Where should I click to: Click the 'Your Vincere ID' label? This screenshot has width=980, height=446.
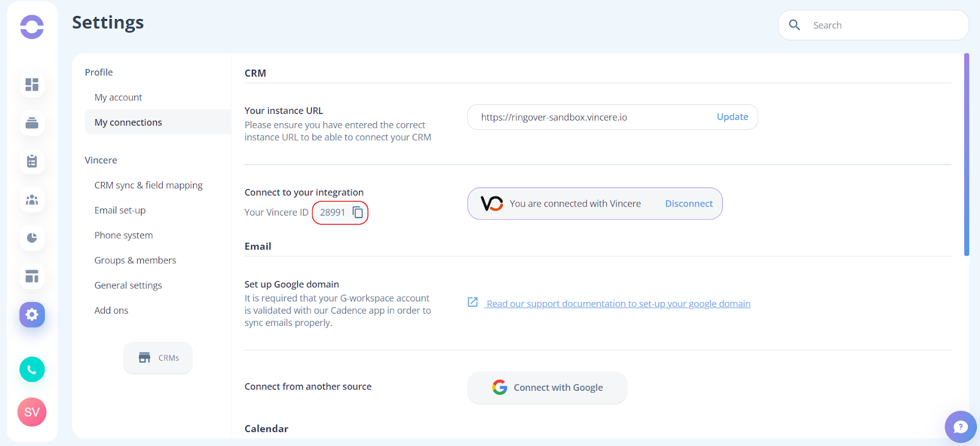(x=276, y=213)
